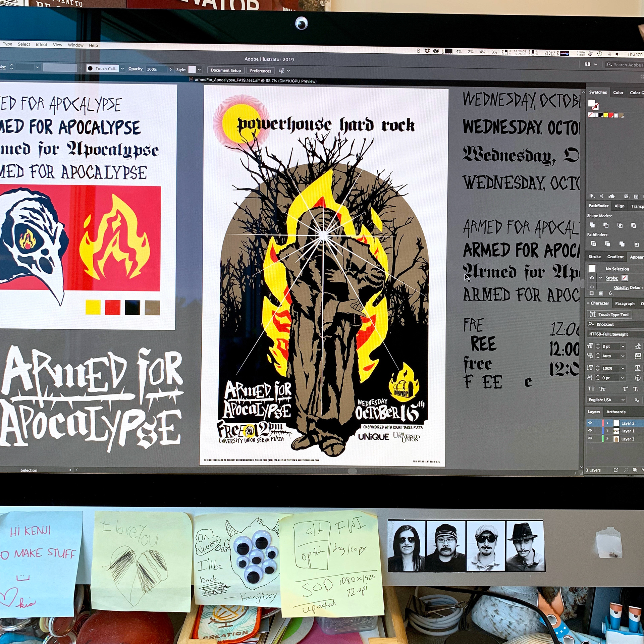
Task: Click Add New Effect fx icon
Action: point(611,293)
